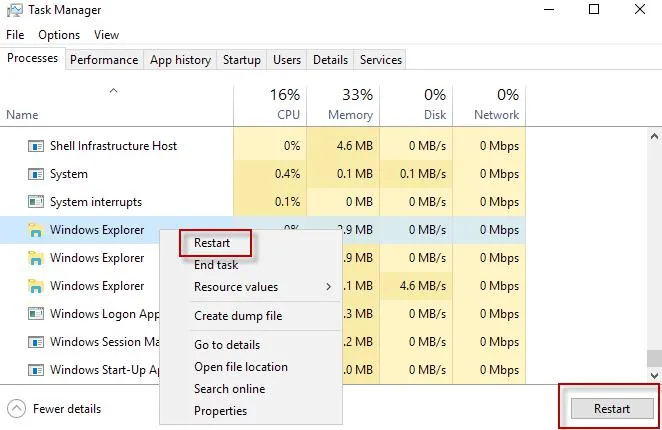The image size is (662, 430).
Task: Sort by the 33% Memory column header
Action: [343, 105]
